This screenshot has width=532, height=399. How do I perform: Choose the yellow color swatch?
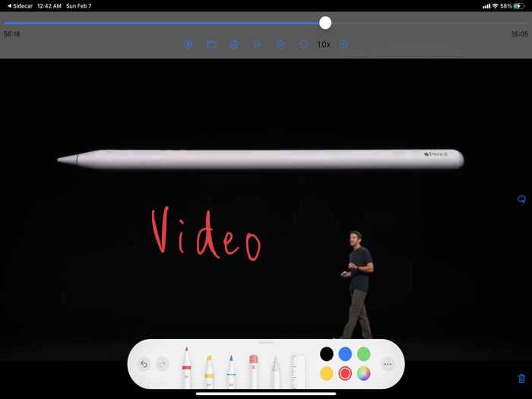click(x=327, y=374)
